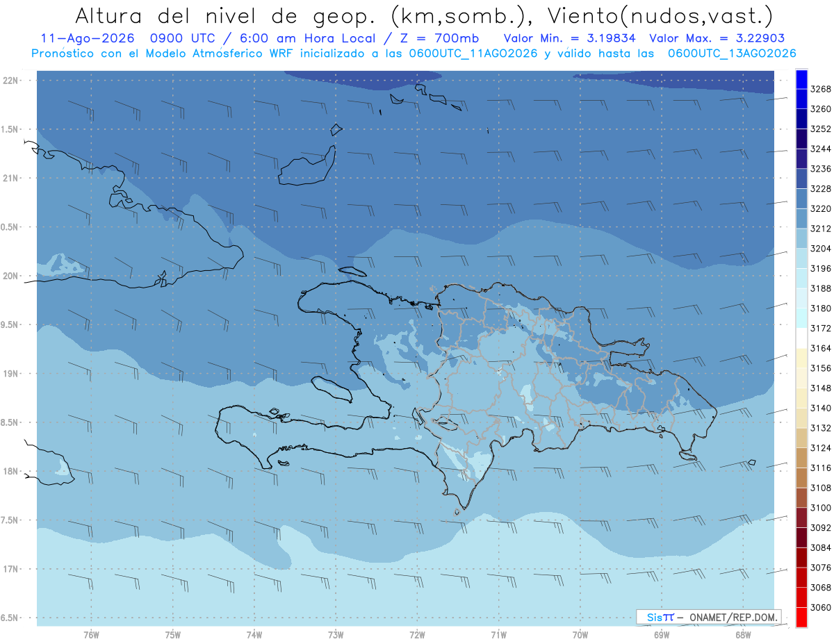The width and height of the screenshot is (834, 644).
Task: Click the '76W' longitude label
Action: [x=91, y=635]
